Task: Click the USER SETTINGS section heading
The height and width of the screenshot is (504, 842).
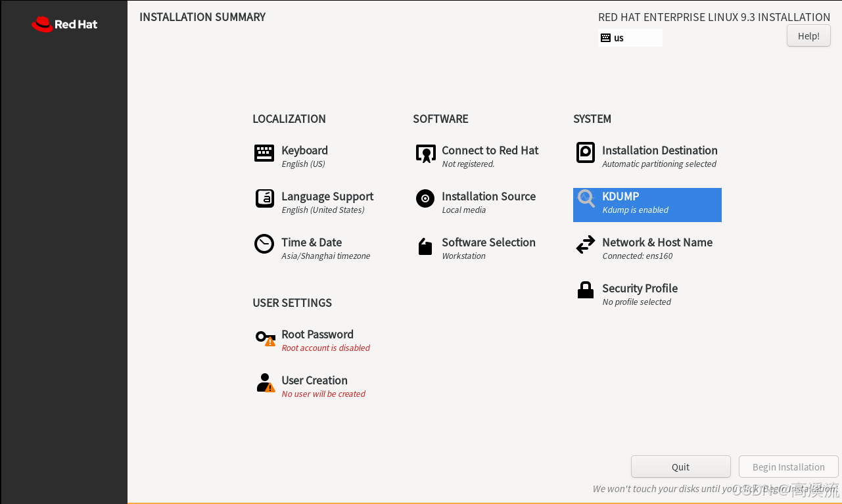Action: click(x=292, y=303)
